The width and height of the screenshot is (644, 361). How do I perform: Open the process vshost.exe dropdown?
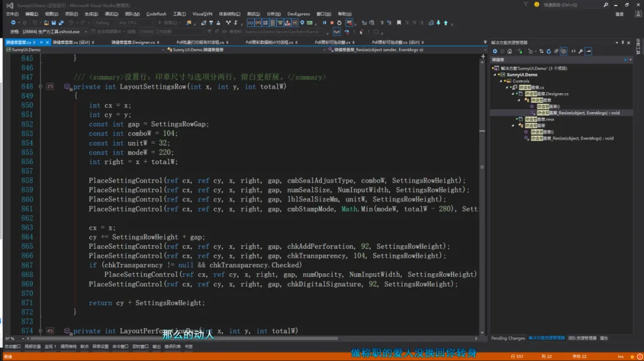click(54, 32)
